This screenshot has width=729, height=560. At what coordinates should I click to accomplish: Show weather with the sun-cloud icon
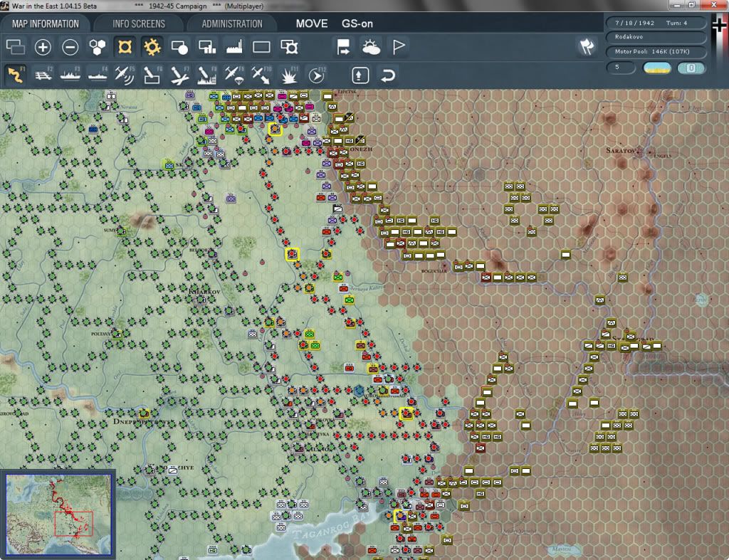click(371, 47)
